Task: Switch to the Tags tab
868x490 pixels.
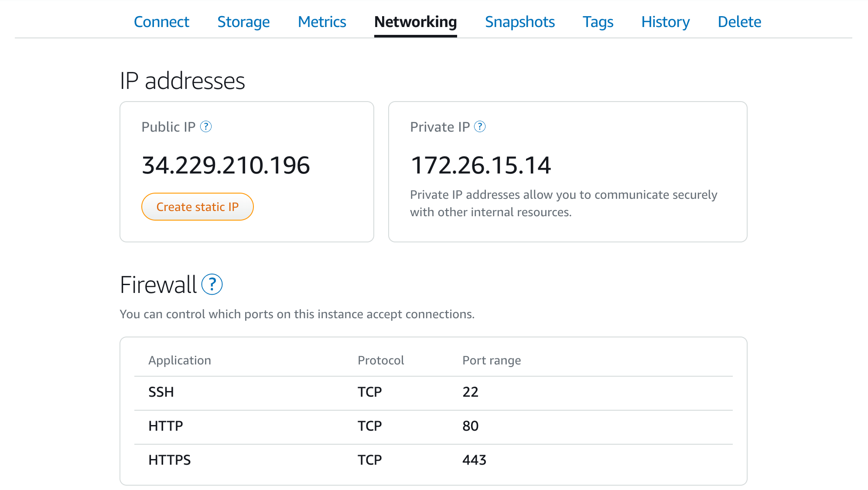Action: [x=598, y=22]
